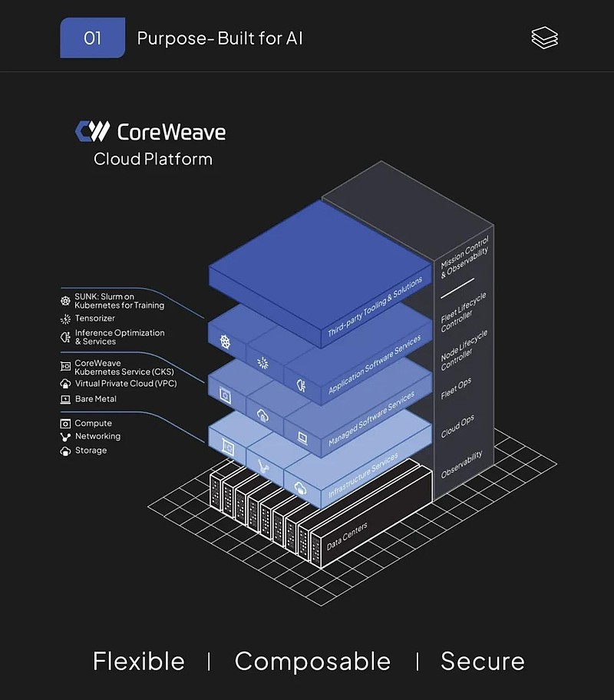Click the 'Bare Metal' legend label
Viewport: 614px width, 700px height.
(96, 399)
